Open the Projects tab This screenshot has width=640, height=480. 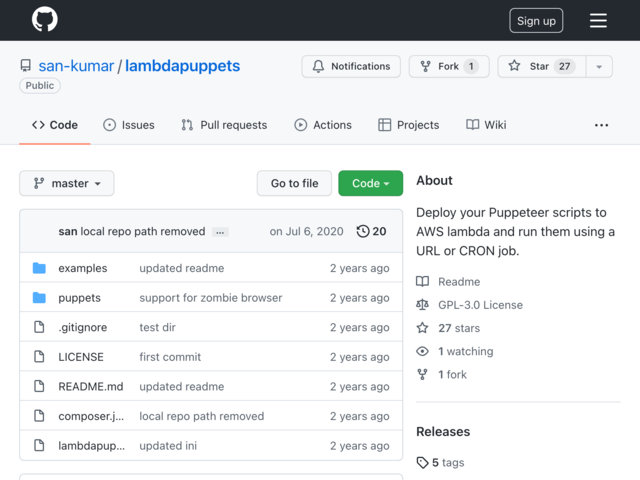pos(409,125)
